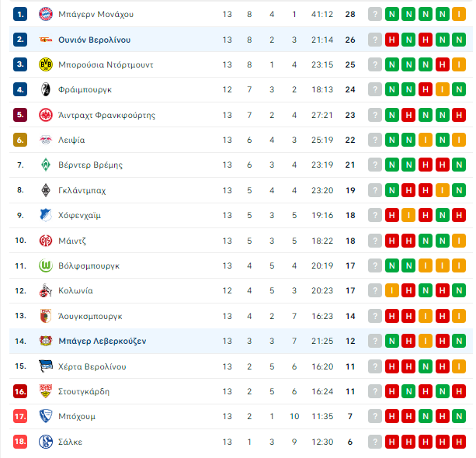Click the number 1 position badge
This screenshot has height=458, width=476.
(x=20, y=14)
